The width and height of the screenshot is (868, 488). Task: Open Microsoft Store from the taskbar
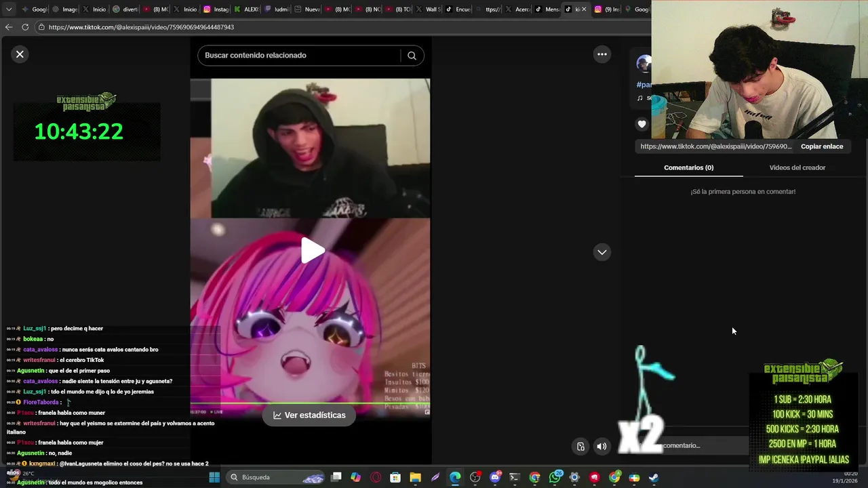click(395, 477)
